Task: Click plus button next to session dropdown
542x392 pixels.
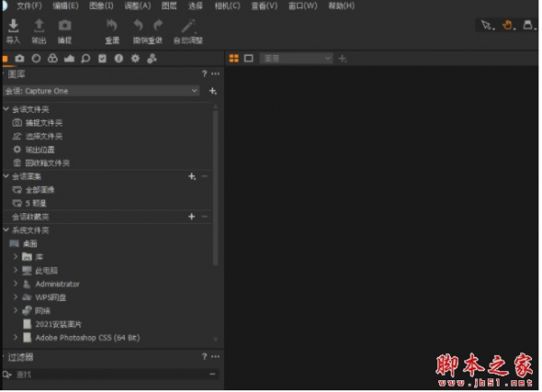Action: [x=213, y=91]
